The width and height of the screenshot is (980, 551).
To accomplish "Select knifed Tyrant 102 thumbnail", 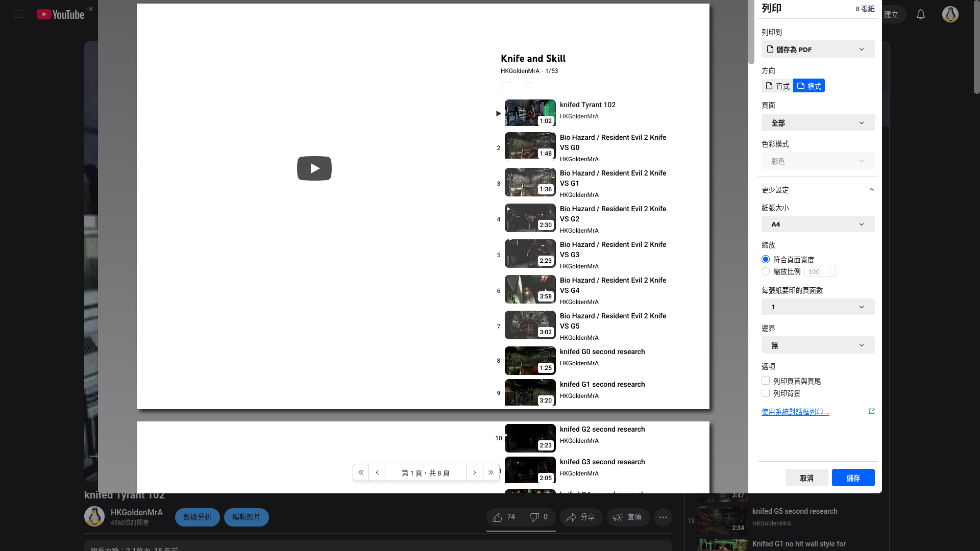I will pyautogui.click(x=530, y=113).
